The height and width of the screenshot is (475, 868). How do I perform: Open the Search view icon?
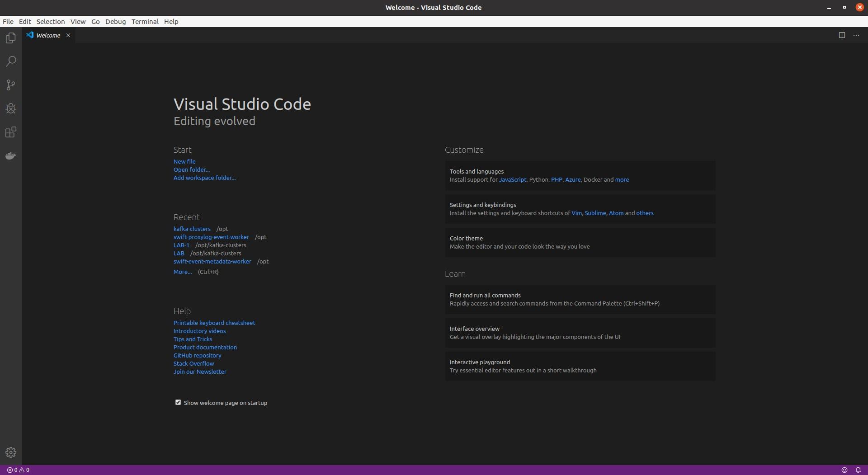click(11, 61)
